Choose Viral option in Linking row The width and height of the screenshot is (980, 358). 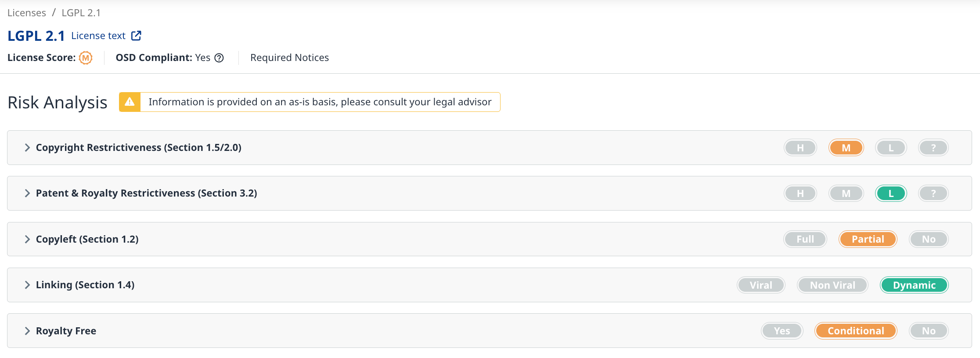(760, 285)
